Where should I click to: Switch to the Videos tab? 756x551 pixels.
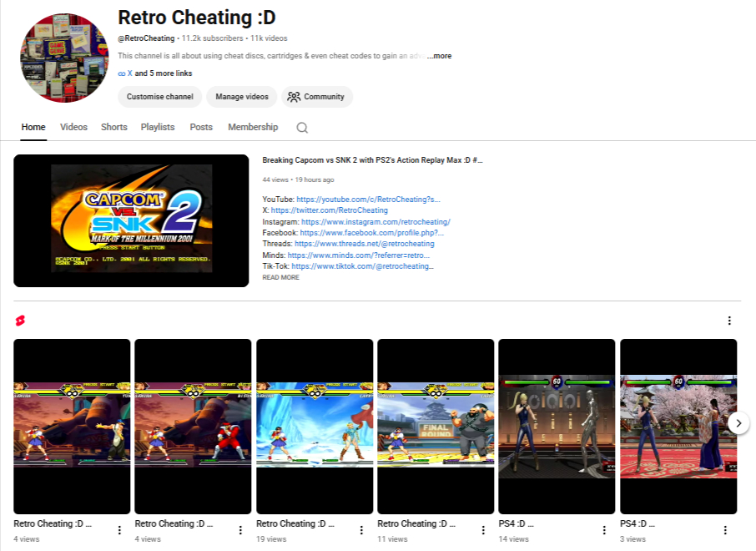click(73, 127)
